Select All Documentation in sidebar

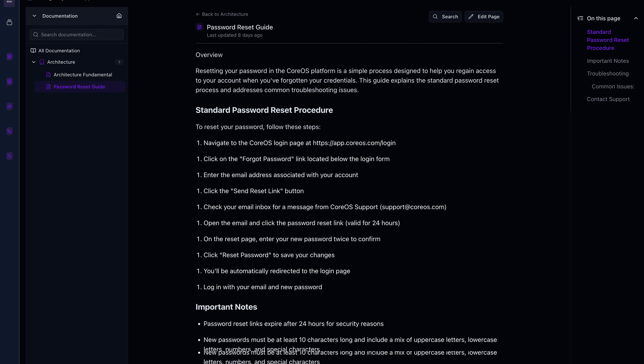[x=59, y=51]
